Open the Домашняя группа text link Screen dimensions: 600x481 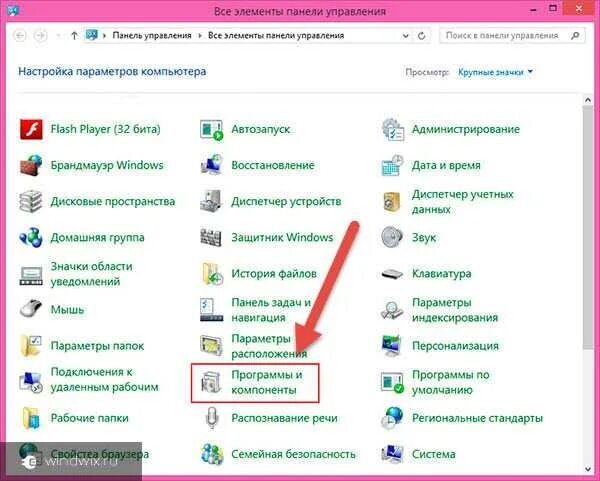98,238
